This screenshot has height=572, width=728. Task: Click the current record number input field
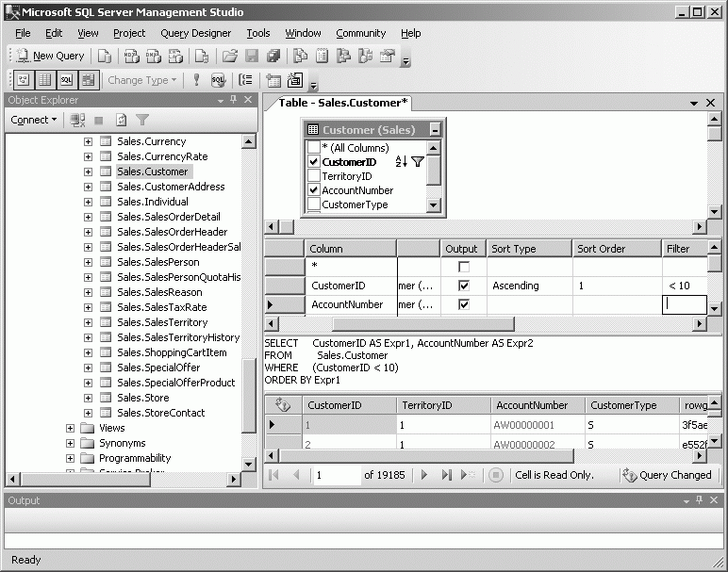(337, 475)
